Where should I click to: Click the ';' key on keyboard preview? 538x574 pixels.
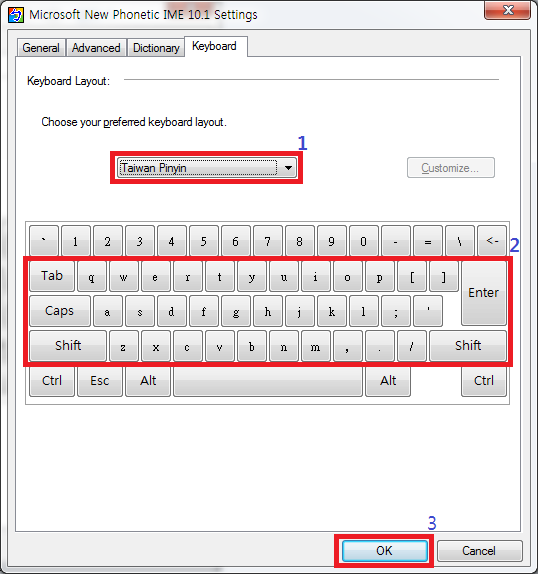pos(396,311)
